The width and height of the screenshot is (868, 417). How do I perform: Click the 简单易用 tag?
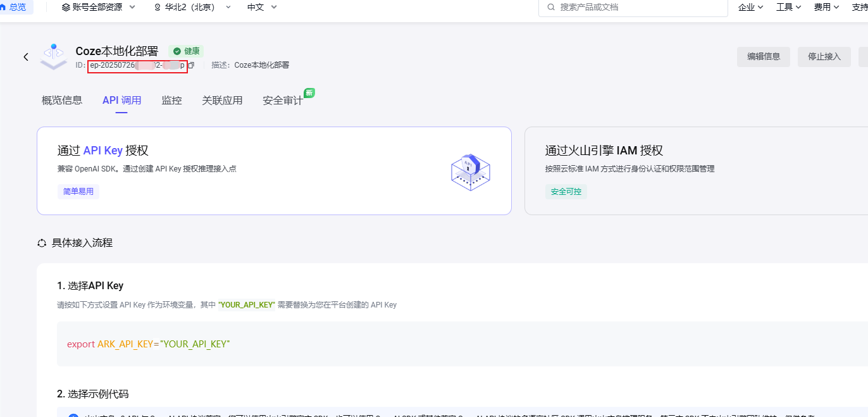coord(78,191)
